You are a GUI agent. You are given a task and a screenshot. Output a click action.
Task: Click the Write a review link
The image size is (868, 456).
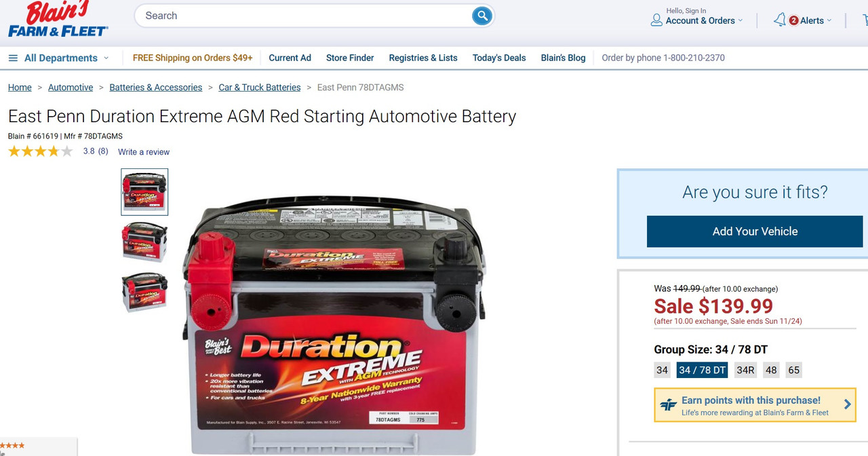(144, 152)
